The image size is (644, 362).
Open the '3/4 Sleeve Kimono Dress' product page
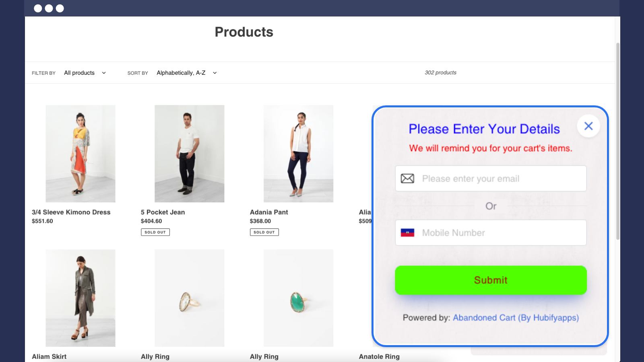point(71,212)
